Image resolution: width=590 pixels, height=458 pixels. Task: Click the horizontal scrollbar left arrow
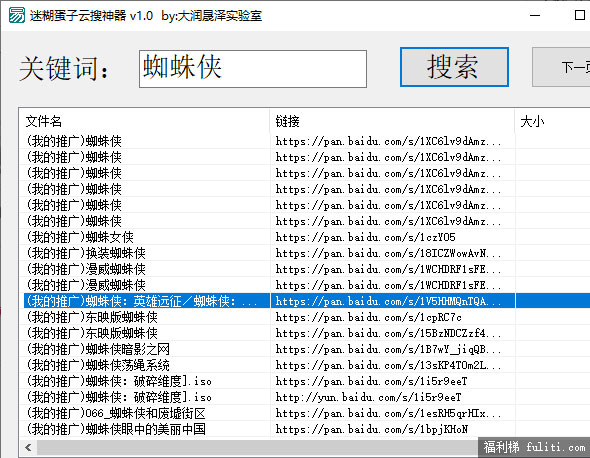(28, 447)
